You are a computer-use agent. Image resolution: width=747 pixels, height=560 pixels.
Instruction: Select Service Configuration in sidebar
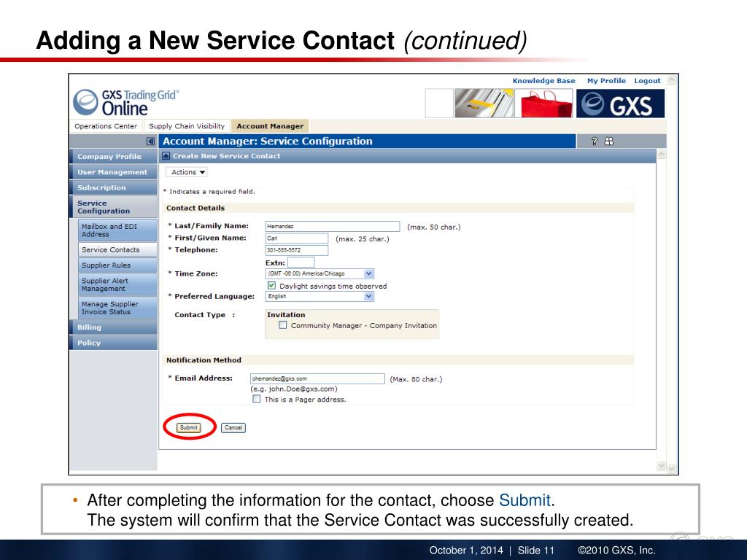click(113, 206)
